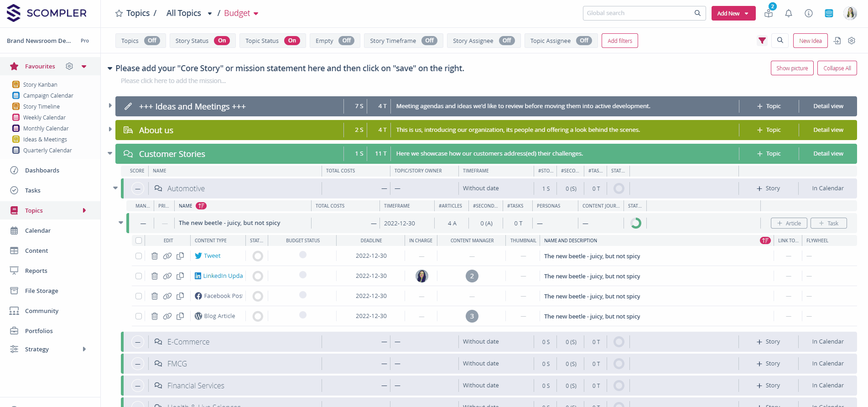Image resolution: width=868 pixels, height=407 pixels.
Task: Open the Budget view dropdown
Action: 256,14
